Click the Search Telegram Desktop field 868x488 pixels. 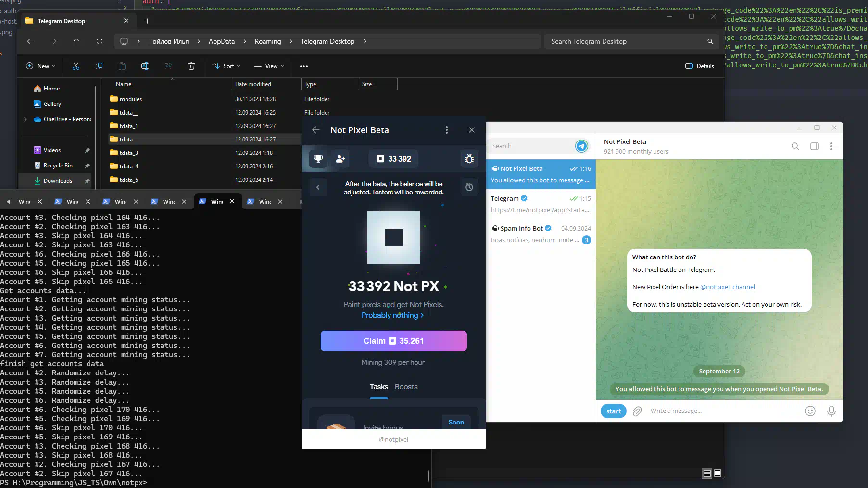click(x=631, y=41)
